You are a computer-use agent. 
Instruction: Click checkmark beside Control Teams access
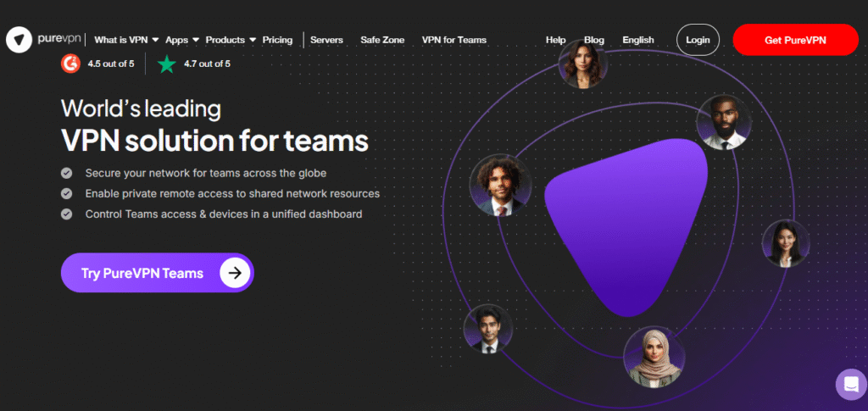(x=67, y=214)
